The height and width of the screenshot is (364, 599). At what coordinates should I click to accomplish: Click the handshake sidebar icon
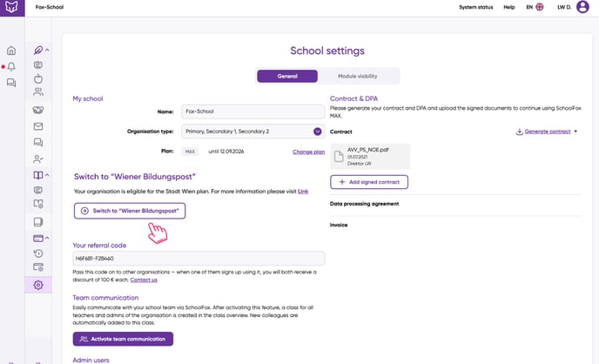(37, 110)
